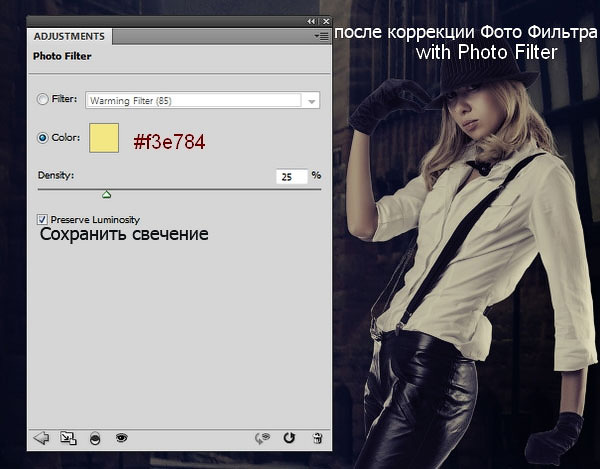Clip adjustment to layer icon
Viewport: 600px width, 469px height.
pyautogui.click(x=95, y=438)
